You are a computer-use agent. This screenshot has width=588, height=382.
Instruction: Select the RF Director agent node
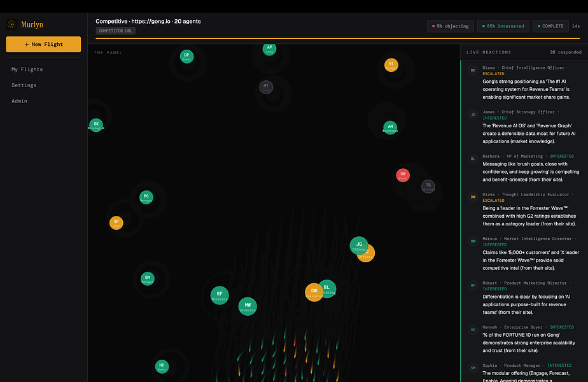[x=220, y=295]
